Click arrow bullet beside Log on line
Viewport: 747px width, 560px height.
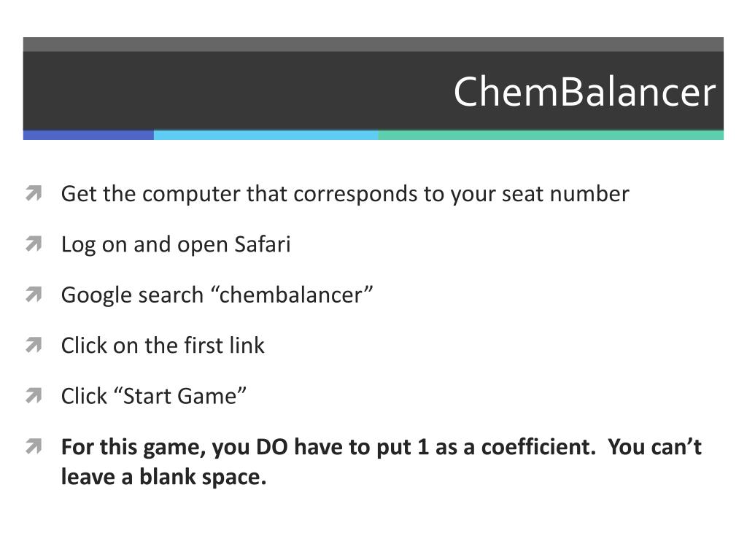click(34, 244)
